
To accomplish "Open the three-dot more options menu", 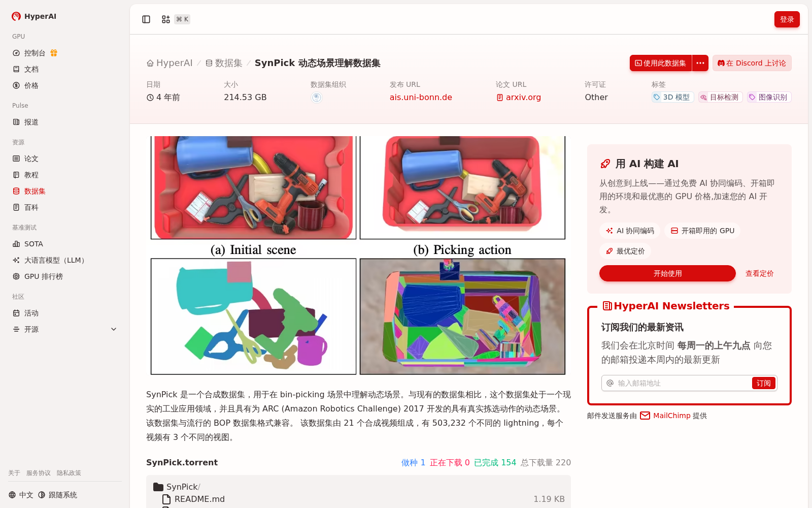I will pos(700,63).
